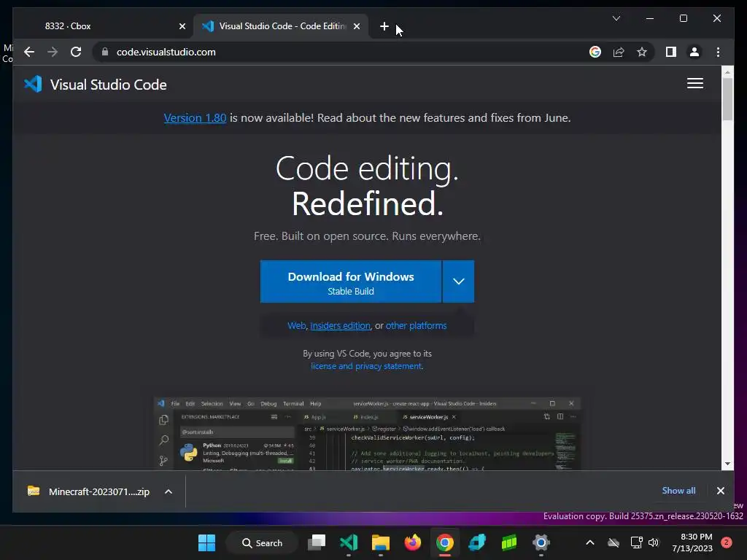Image resolution: width=747 pixels, height=560 pixels.
Task: Show hidden system tray icons
Action: tap(589, 542)
